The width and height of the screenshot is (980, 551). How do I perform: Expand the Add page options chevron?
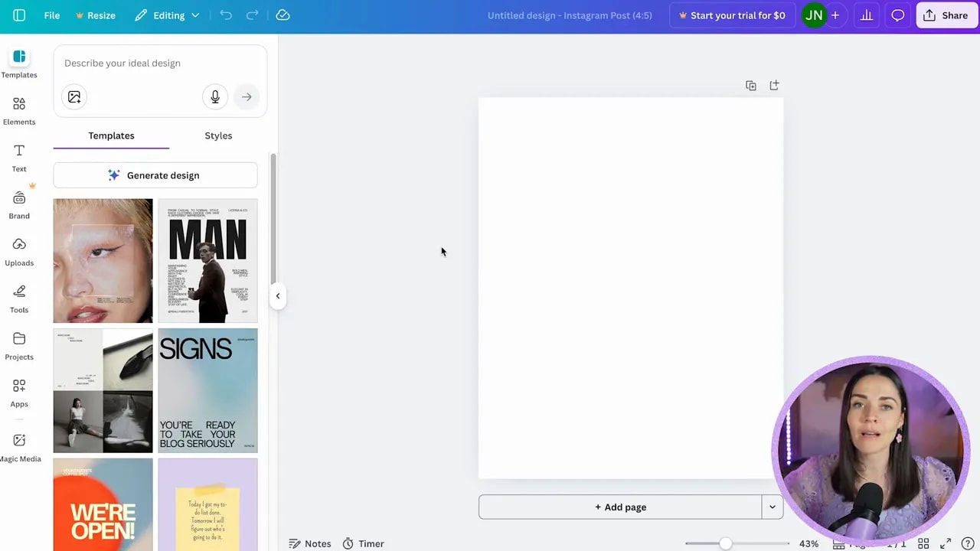[x=772, y=507]
